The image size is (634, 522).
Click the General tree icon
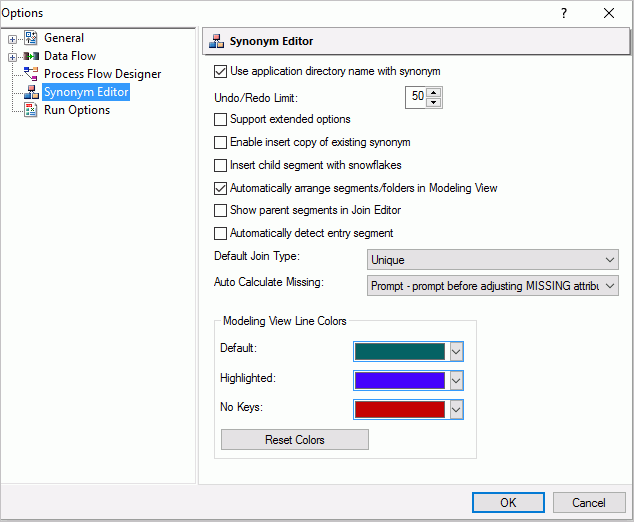pyautogui.click(x=31, y=38)
